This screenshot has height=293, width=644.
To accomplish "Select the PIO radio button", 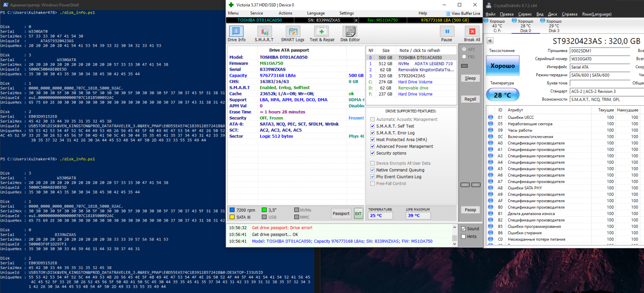I will [x=464, y=57].
